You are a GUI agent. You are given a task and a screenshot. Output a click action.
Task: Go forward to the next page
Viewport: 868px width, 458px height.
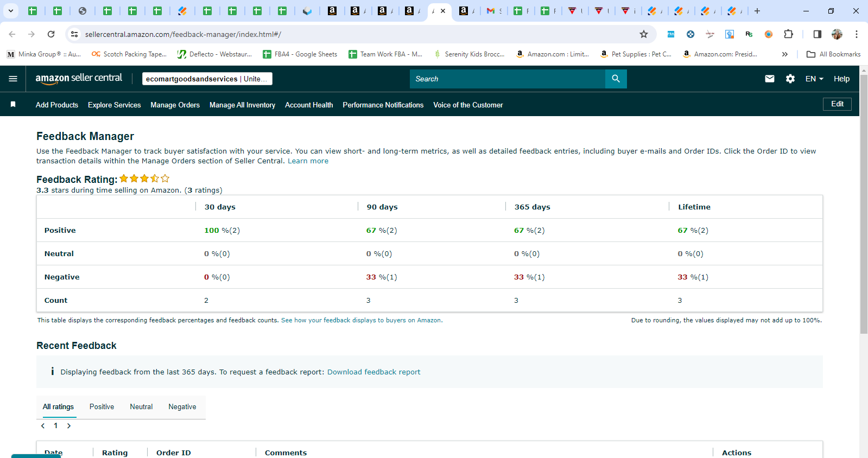(x=31, y=34)
